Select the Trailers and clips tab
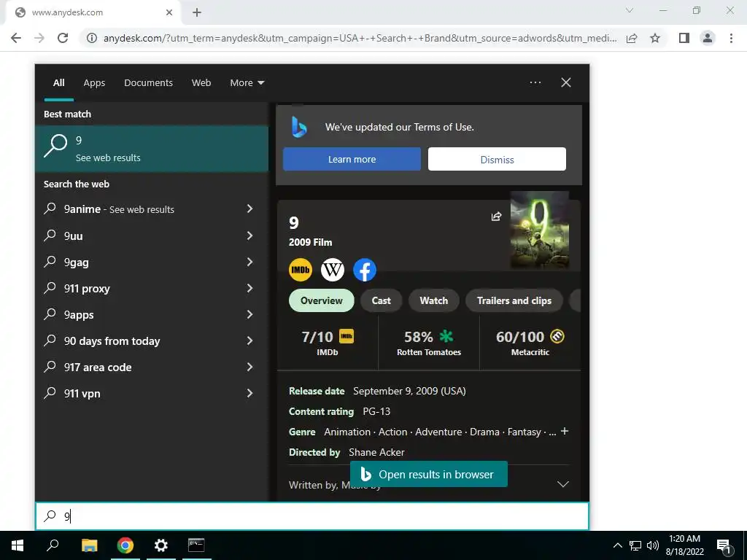The height and width of the screenshot is (560, 747). pyautogui.click(x=514, y=300)
